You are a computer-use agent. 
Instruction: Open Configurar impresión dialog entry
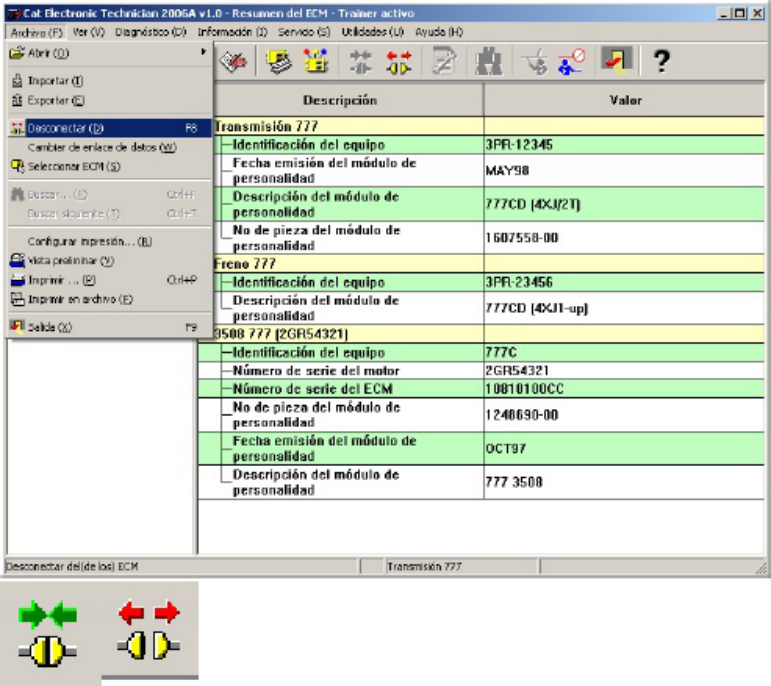pos(109,241)
